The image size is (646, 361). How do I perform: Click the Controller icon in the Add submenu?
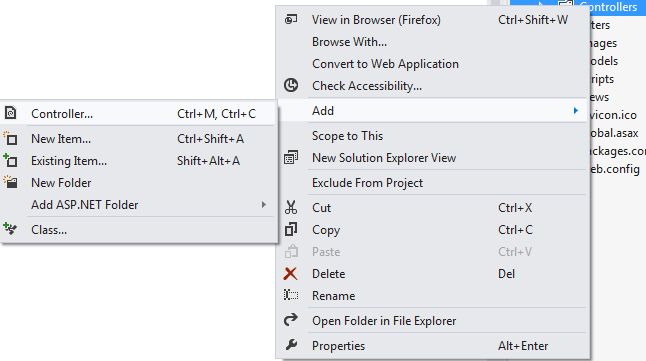pyautogui.click(x=11, y=113)
